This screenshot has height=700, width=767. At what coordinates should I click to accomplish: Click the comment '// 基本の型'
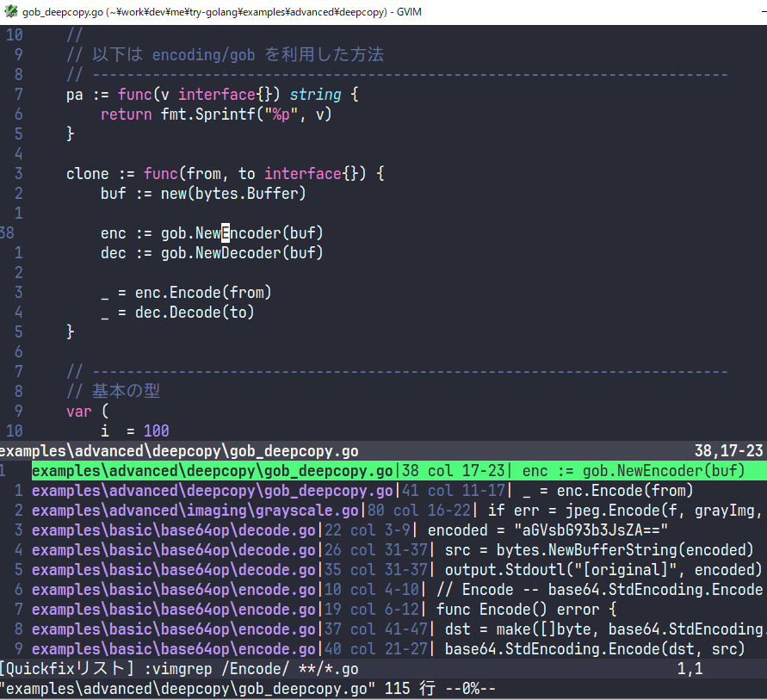tap(113, 392)
